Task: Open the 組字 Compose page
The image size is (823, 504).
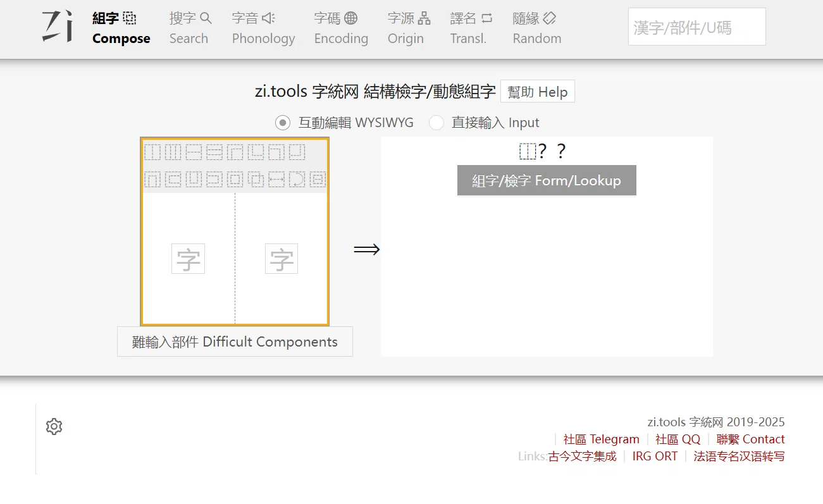Action: click(121, 28)
